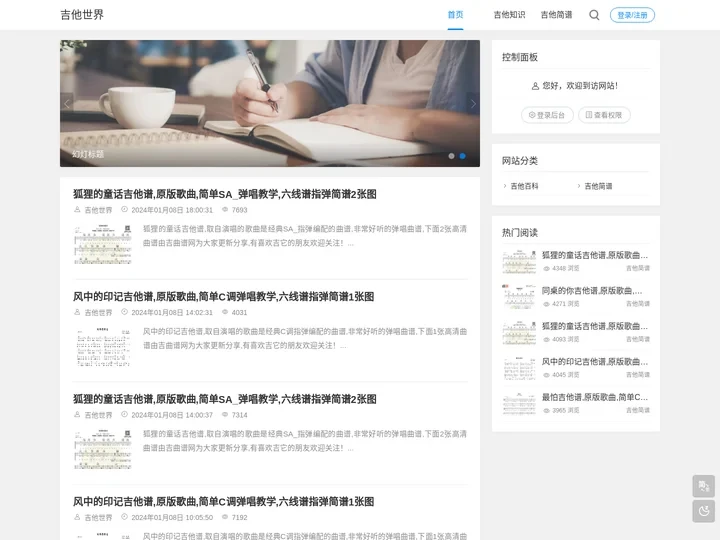Click the eye icon beside 4045 浏览
The height and width of the screenshot is (540, 720).
click(546, 375)
